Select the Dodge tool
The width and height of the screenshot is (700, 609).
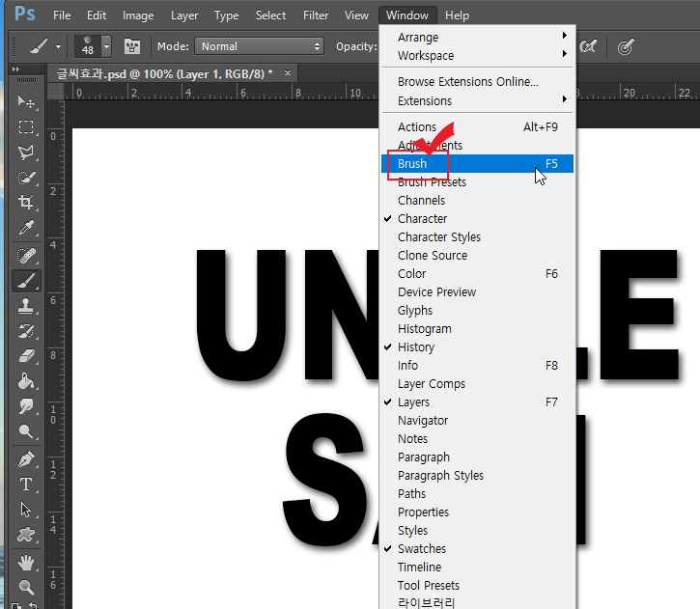coord(26,431)
